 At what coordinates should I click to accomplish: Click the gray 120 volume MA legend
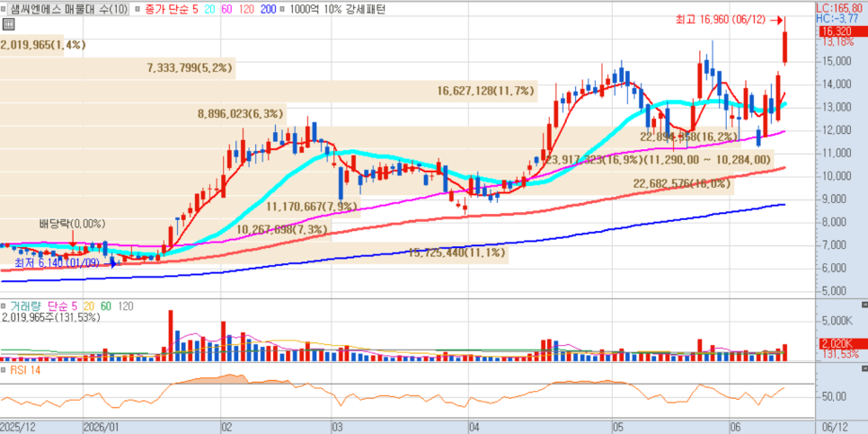click(x=126, y=306)
